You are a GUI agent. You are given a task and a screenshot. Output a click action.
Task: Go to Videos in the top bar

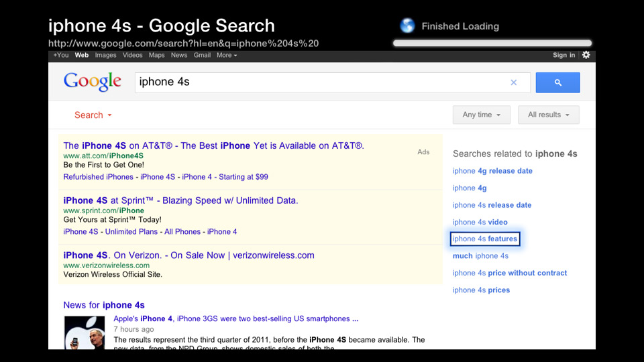click(132, 55)
